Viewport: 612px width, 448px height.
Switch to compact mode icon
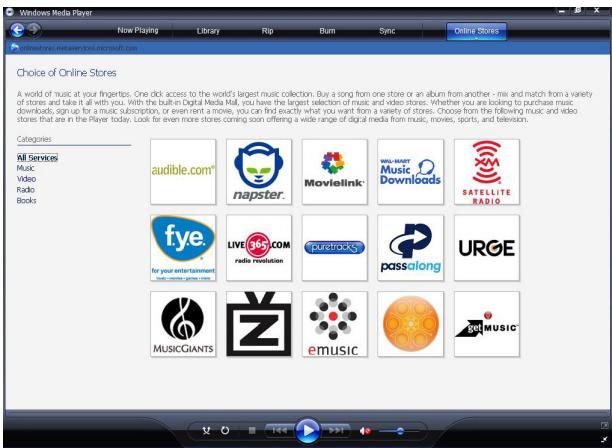tap(604, 439)
